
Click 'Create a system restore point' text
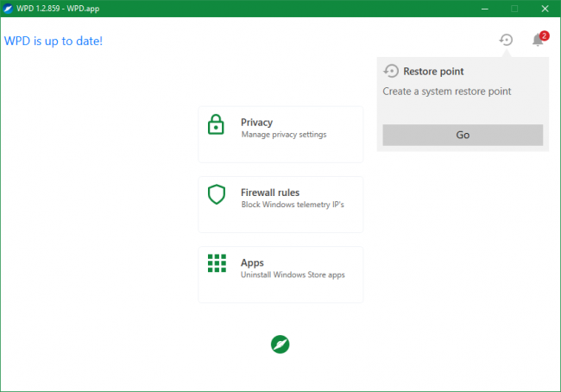tap(447, 92)
